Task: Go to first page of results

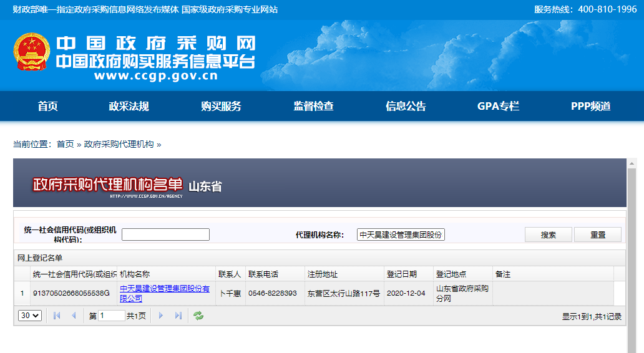Action: (57, 316)
